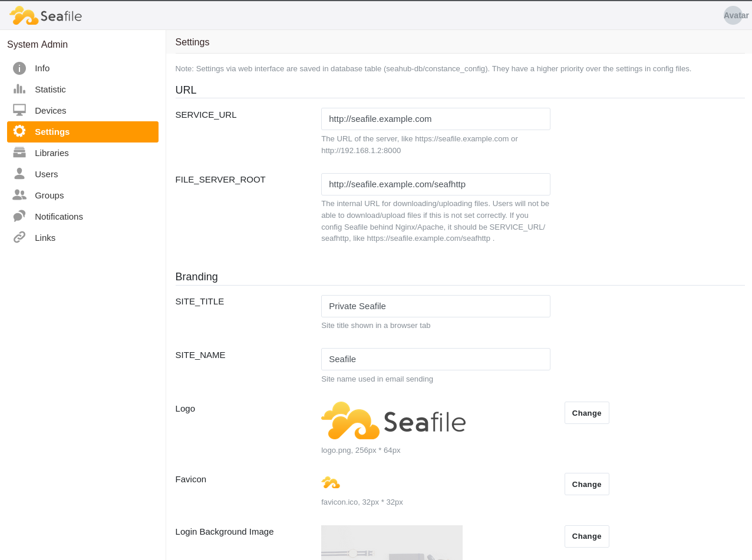
Task: Focus the SITE_NAME input field
Action: click(x=436, y=359)
